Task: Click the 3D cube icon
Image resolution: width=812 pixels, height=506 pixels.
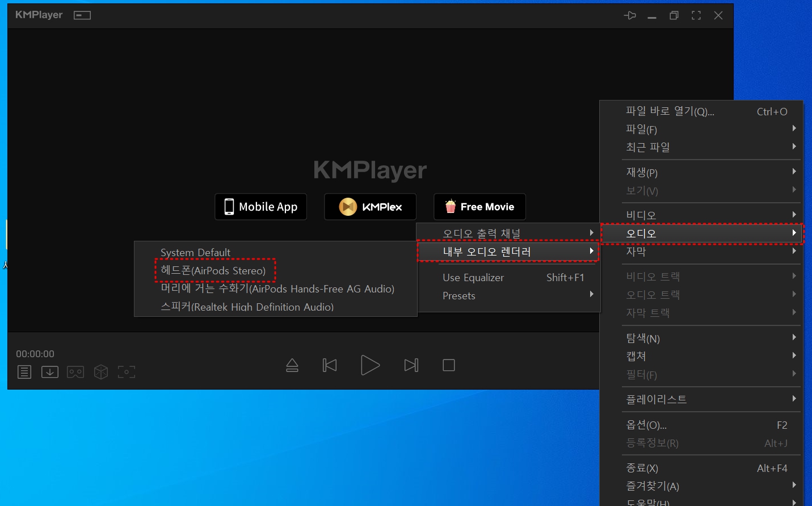Action: click(101, 372)
